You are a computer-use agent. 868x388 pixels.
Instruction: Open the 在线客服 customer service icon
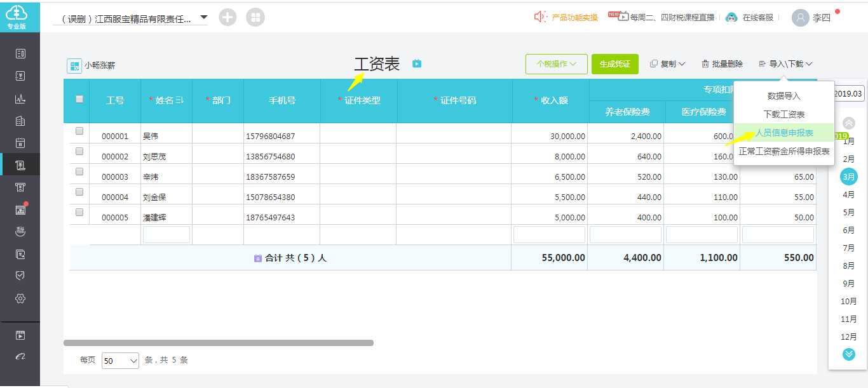(733, 17)
